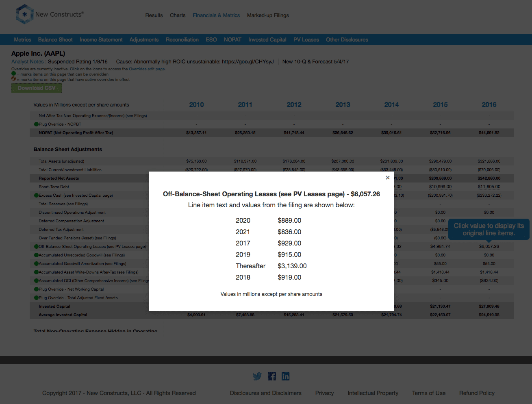
Task: Switch to the Invested Capital tab
Action: (x=267, y=40)
